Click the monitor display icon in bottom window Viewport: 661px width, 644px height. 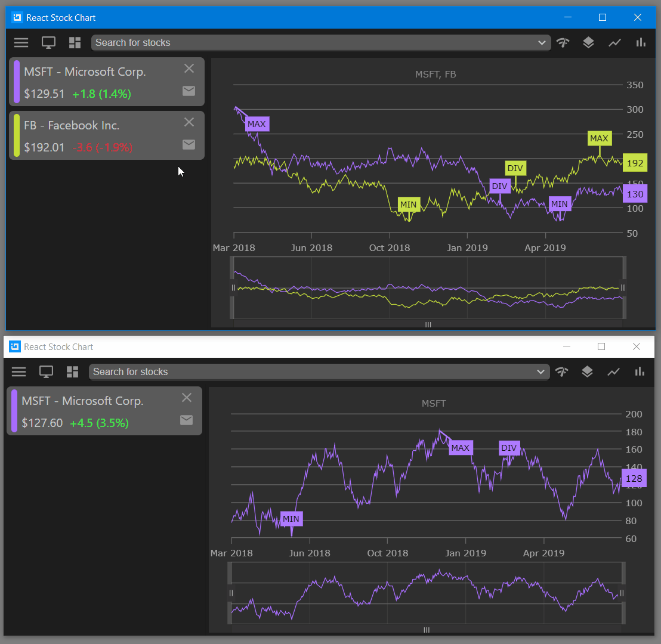(x=46, y=371)
